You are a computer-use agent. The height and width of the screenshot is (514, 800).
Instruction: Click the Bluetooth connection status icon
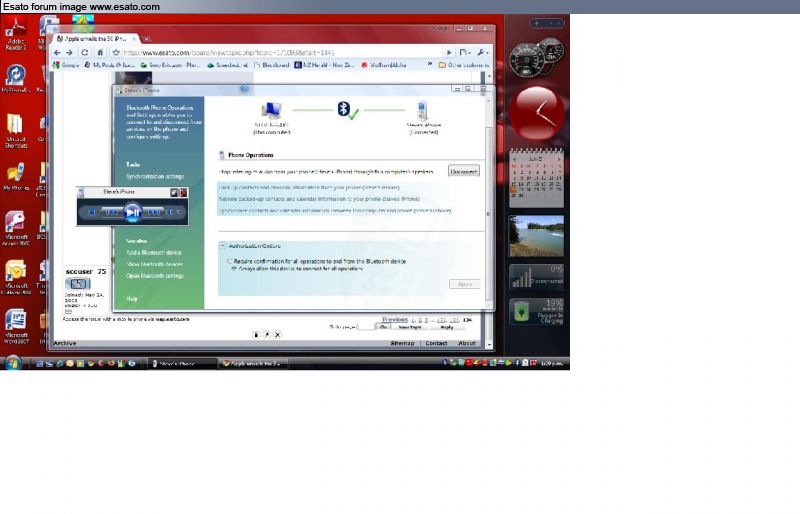[x=348, y=110]
